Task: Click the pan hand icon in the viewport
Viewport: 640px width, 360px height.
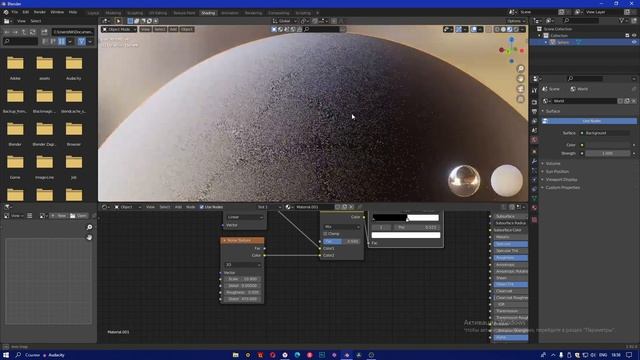Action: click(520, 79)
